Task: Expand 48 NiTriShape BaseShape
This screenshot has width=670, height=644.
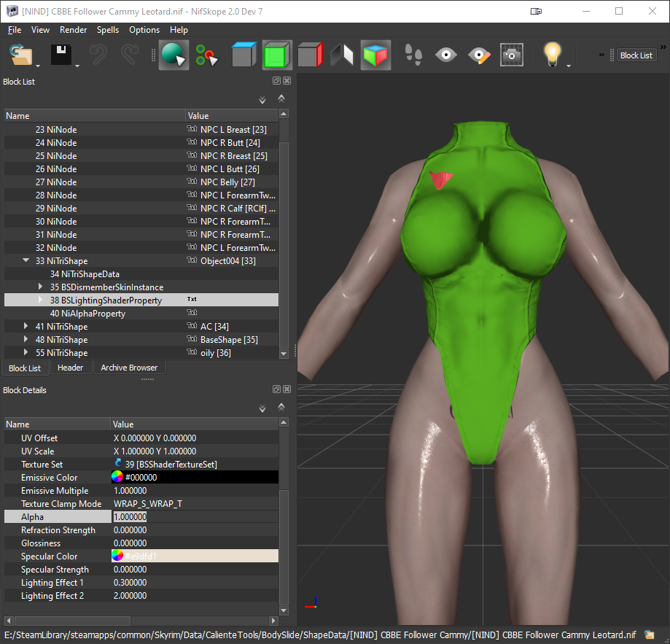Action: 26,339
